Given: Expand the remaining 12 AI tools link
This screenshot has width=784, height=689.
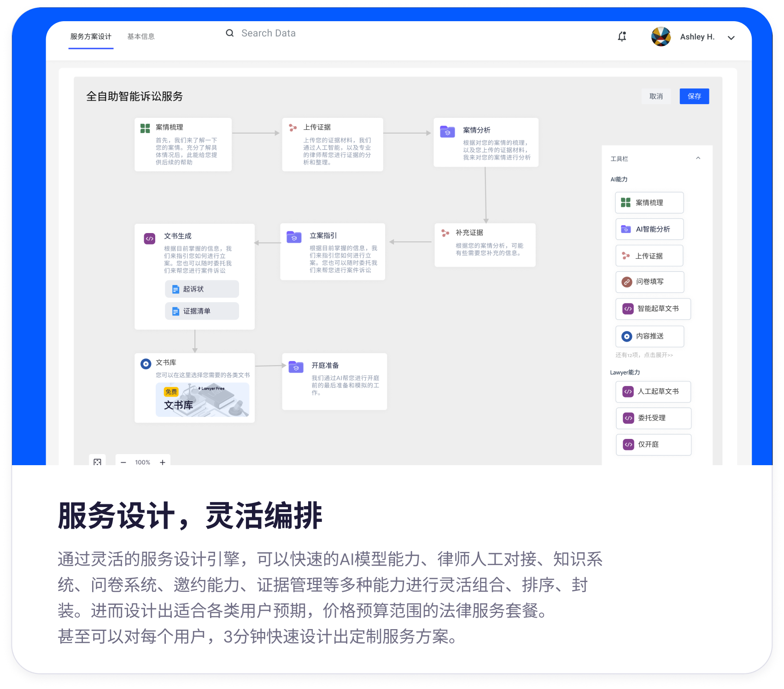Looking at the screenshot, I should point(644,355).
